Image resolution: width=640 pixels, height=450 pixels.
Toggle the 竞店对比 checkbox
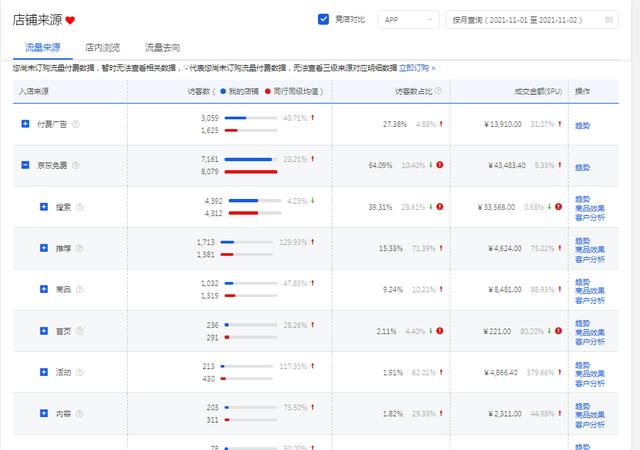click(x=323, y=19)
